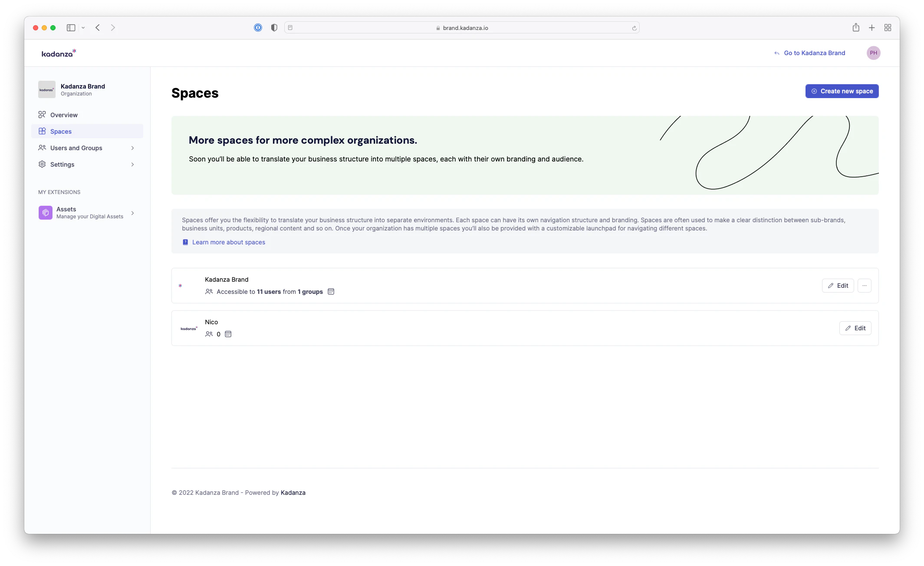Click the Overview icon in the sidebar
The image size is (924, 566).
42,115
